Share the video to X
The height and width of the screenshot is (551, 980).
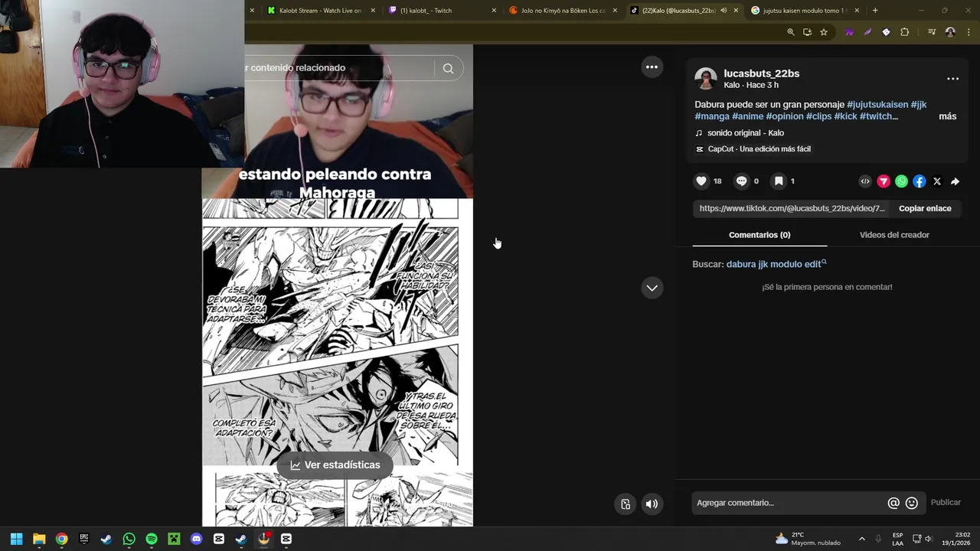point(937,181)
